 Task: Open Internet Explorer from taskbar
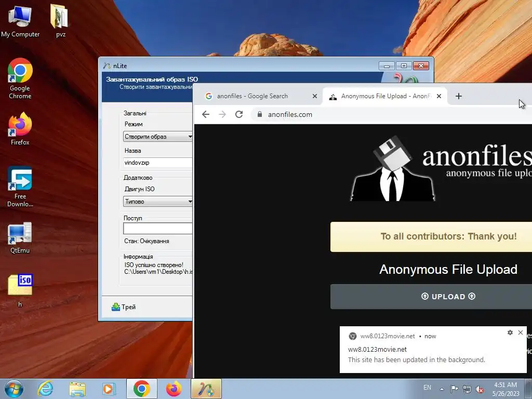click(46, 389)
